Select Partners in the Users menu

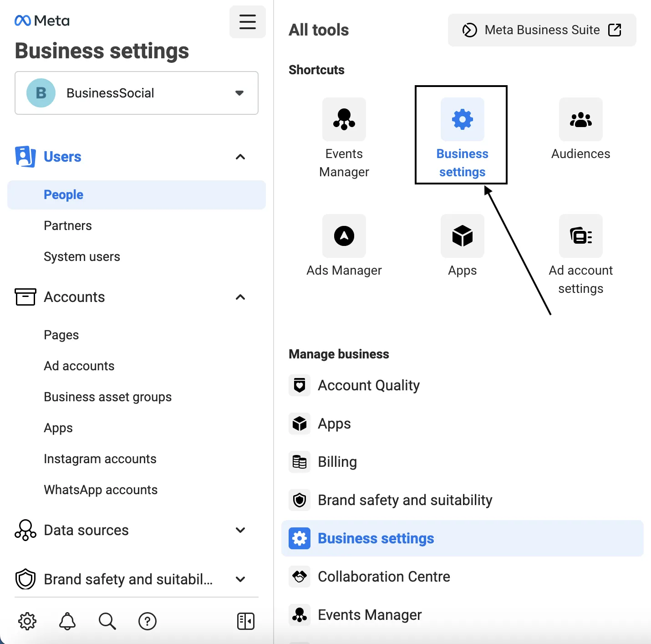click(x=68, y=226)
